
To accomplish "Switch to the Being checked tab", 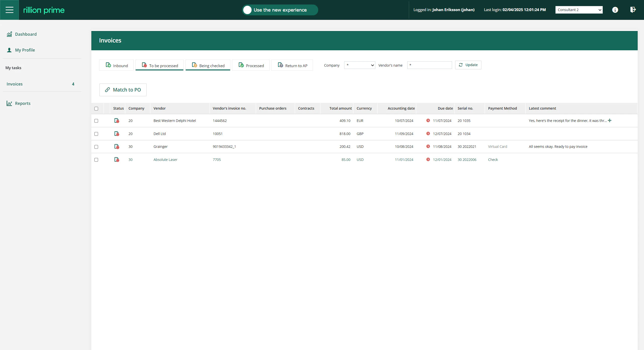I will [208, 65].
